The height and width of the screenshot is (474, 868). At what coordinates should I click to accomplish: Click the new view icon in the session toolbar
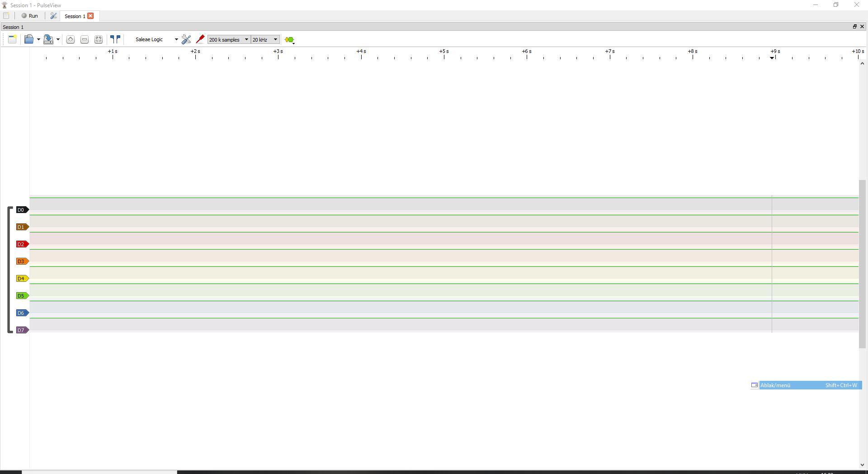(x=12, y=39)
